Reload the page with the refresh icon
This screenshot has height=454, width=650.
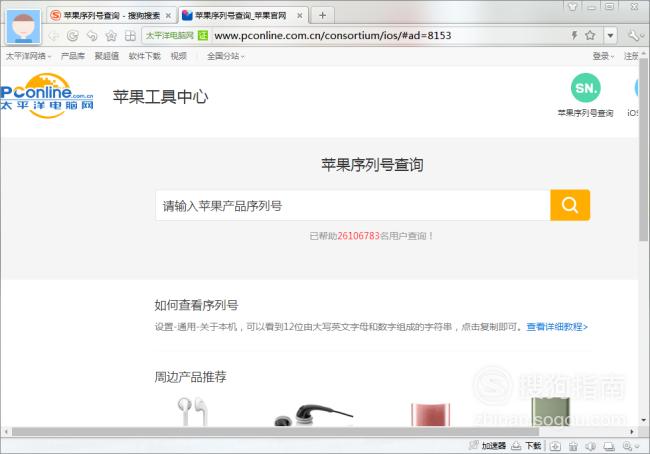73,36
